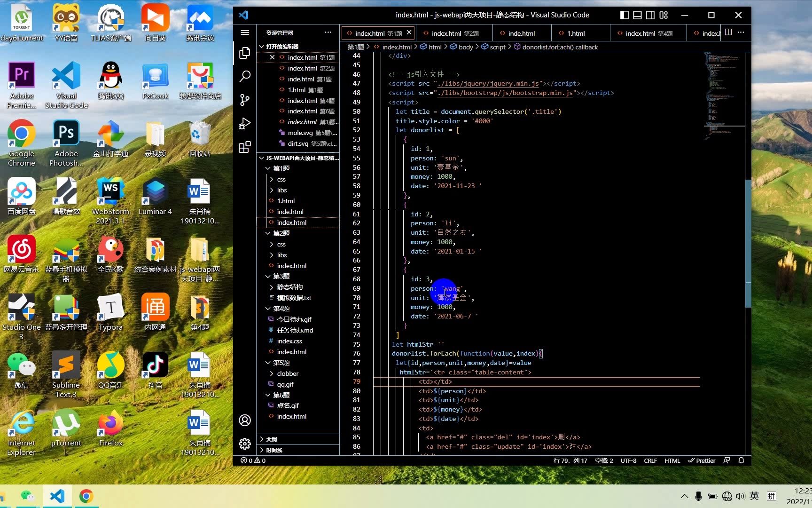Expand the libs folder under 第1题
Viewport: 812px width, 508px height.
[x=298, y=190]
